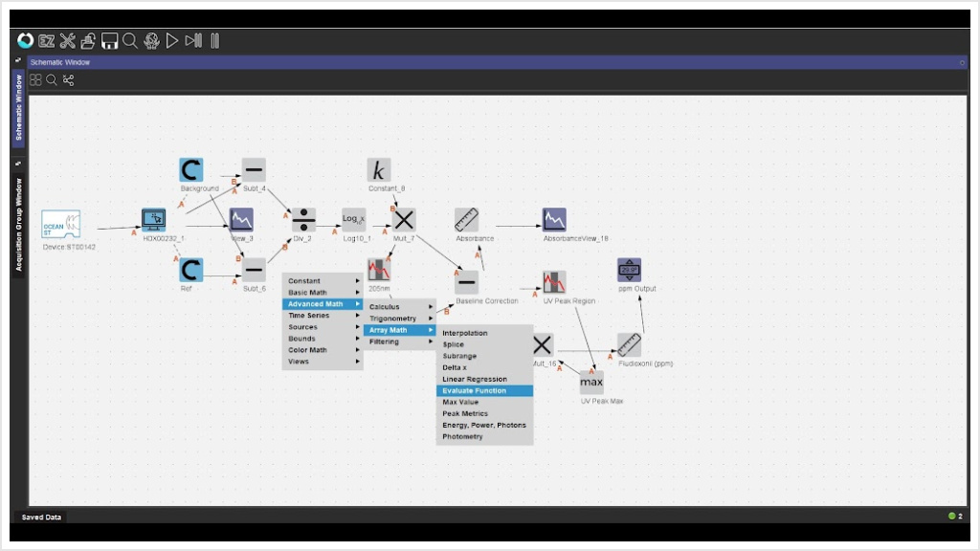The height and width of the screenshot is (551, 980).
Task: Select the Ref capture node
Action: coord(191,270)
